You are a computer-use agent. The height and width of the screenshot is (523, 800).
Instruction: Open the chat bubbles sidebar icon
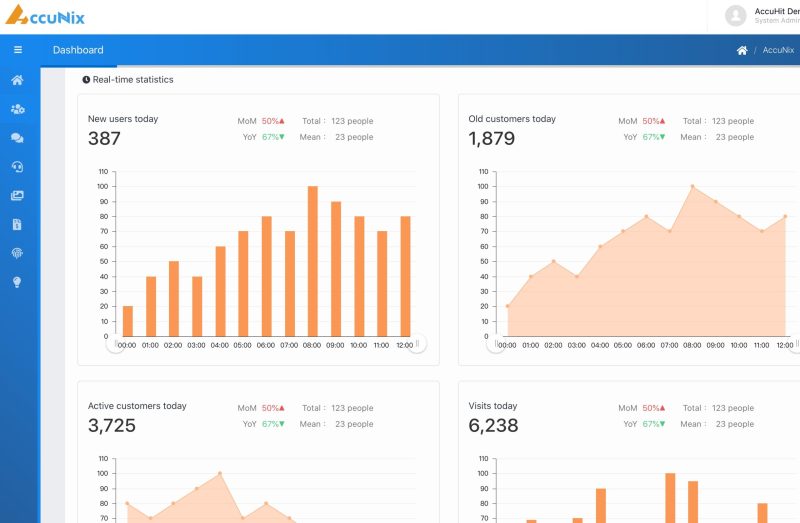tap(17, 138)
